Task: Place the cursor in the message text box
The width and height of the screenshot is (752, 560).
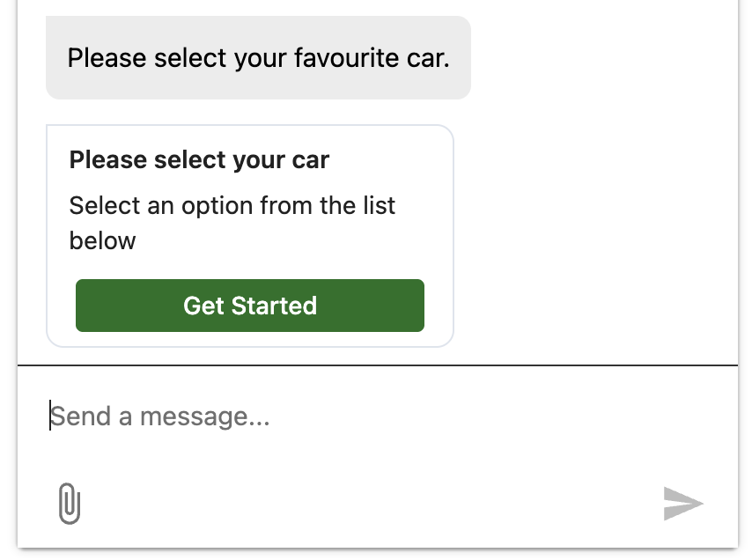Action: click(x=264, y=416)
